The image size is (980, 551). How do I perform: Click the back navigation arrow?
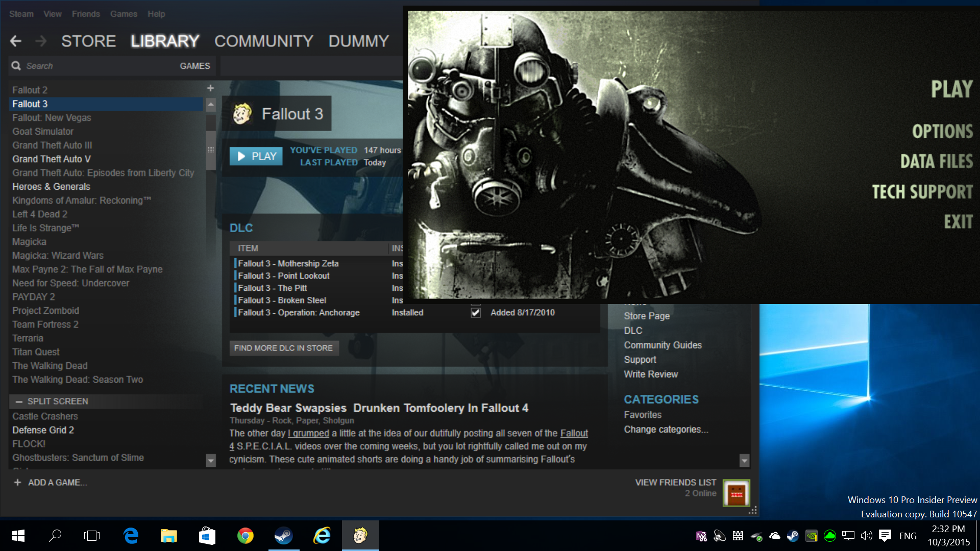tap(16, 41)
